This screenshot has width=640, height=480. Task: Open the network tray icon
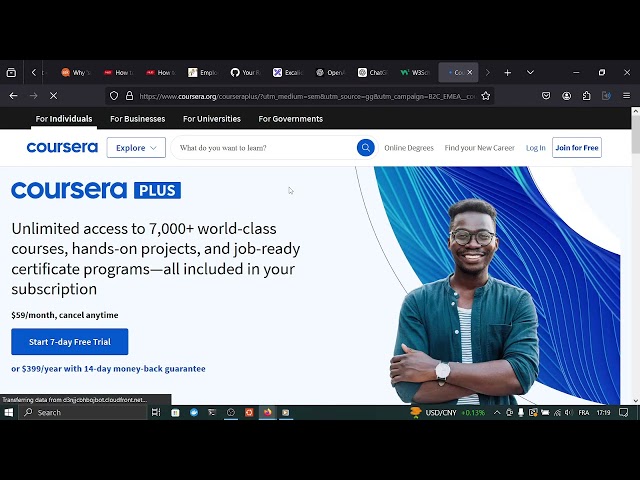557,413
